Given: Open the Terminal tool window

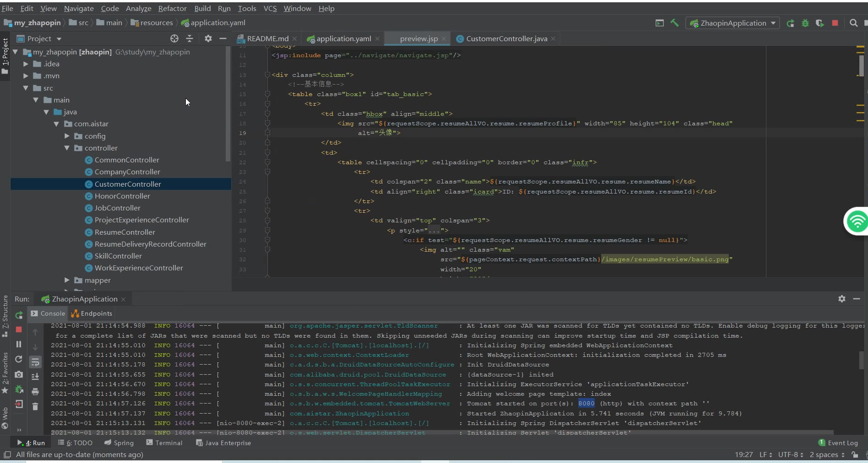Looking at the screenshot, I should pos(164,442).
